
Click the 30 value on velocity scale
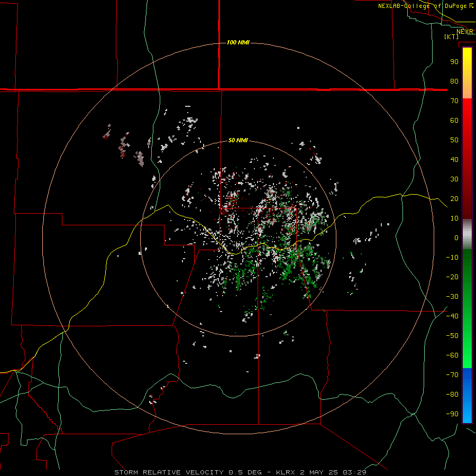[x=454, y=179]
